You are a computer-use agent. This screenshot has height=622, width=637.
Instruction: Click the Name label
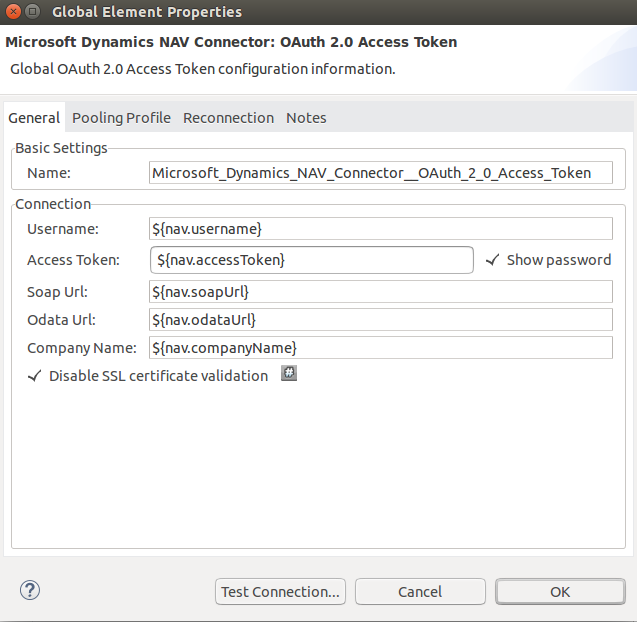pyautogui.click(x=49, y=173)
